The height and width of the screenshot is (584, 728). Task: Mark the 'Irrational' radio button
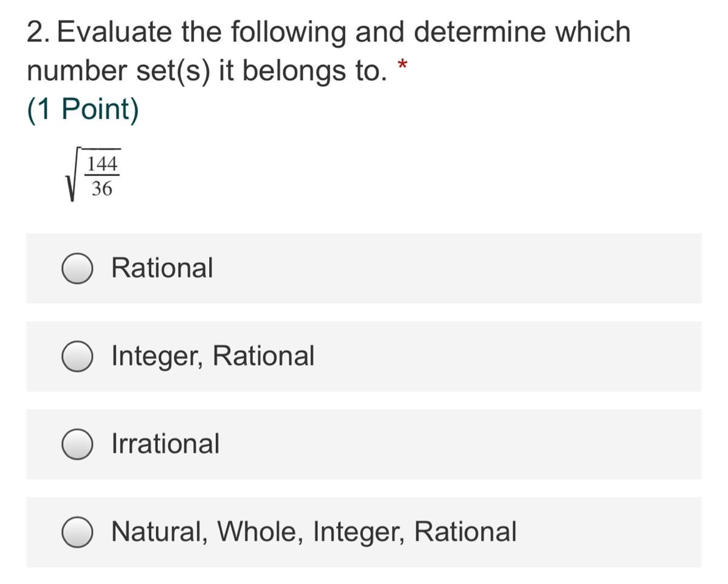pos(77,444)
